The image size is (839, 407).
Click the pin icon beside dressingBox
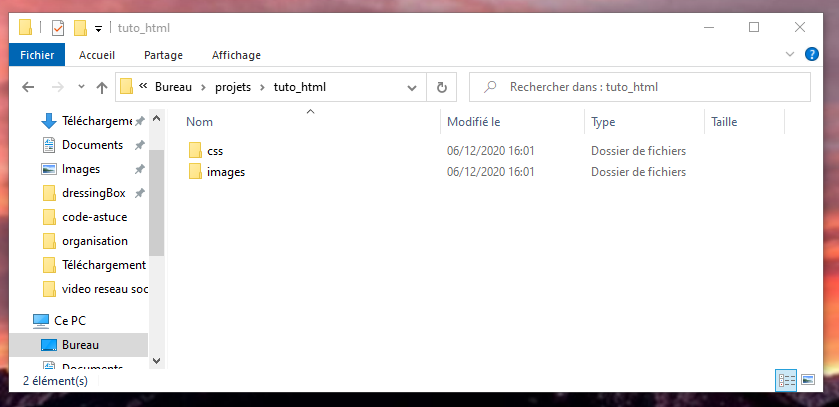pyautogui.click(x=139, y=193)
